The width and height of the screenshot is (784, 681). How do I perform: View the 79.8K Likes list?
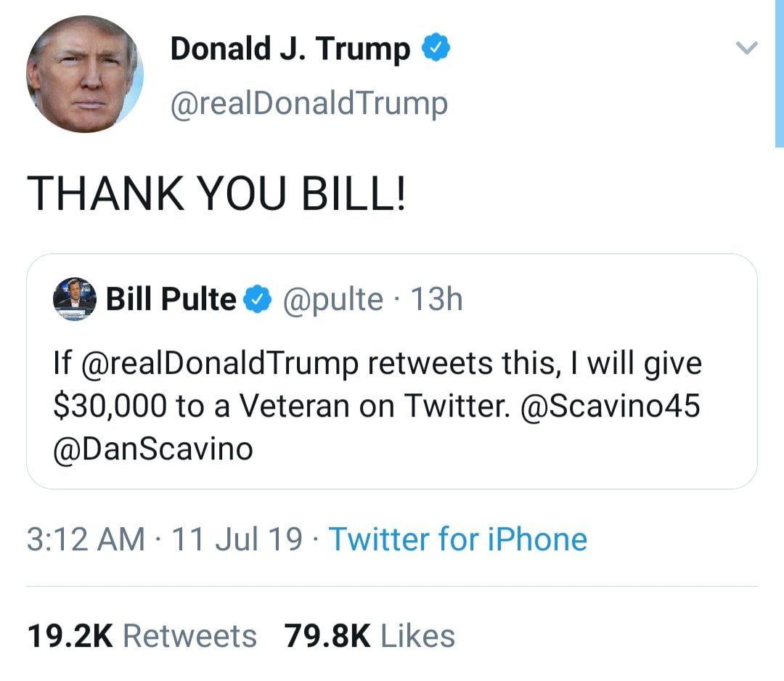[x=369, y=636]
